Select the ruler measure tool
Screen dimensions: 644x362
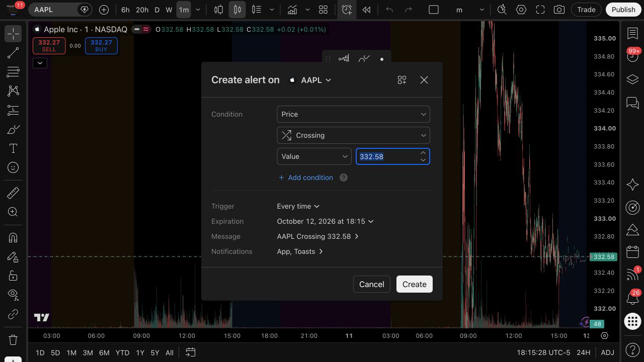[x=13, y=193]
